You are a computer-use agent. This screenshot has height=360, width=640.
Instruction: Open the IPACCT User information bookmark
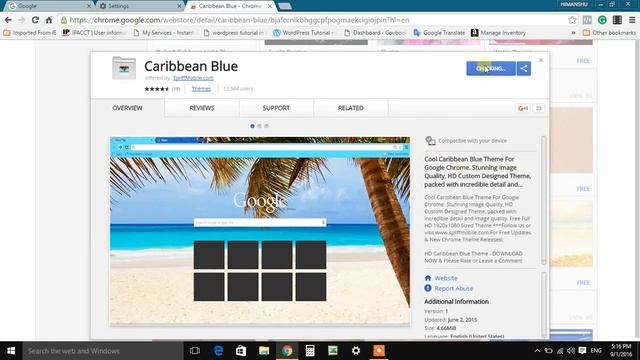tap(94, 33)
